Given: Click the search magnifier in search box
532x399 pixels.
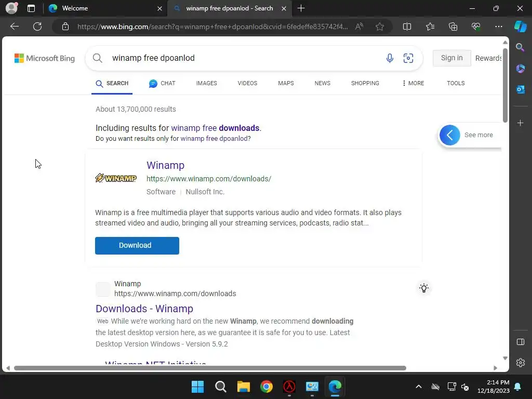Looking at the screenshot, I should pyautogui.click(x=97, y=58).
